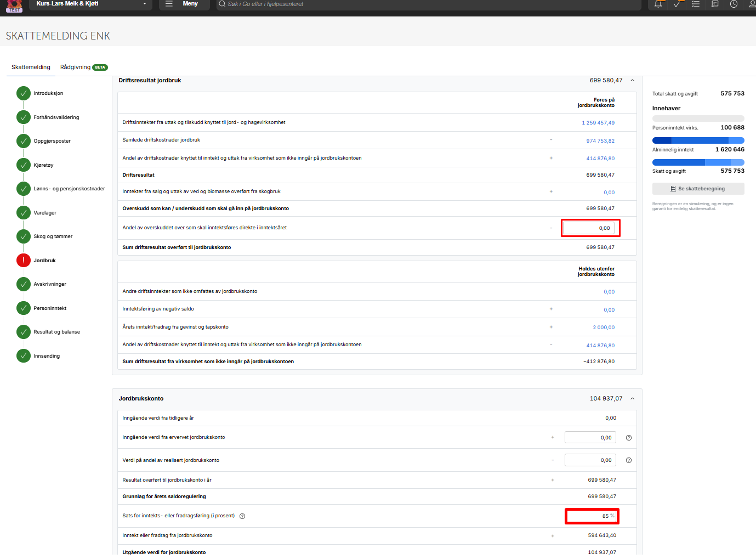Viewport: 756px width, 559px height.
Task: Edit Verdi på andel av realisert jordbrukskonto field
Action: coord(590,460)
